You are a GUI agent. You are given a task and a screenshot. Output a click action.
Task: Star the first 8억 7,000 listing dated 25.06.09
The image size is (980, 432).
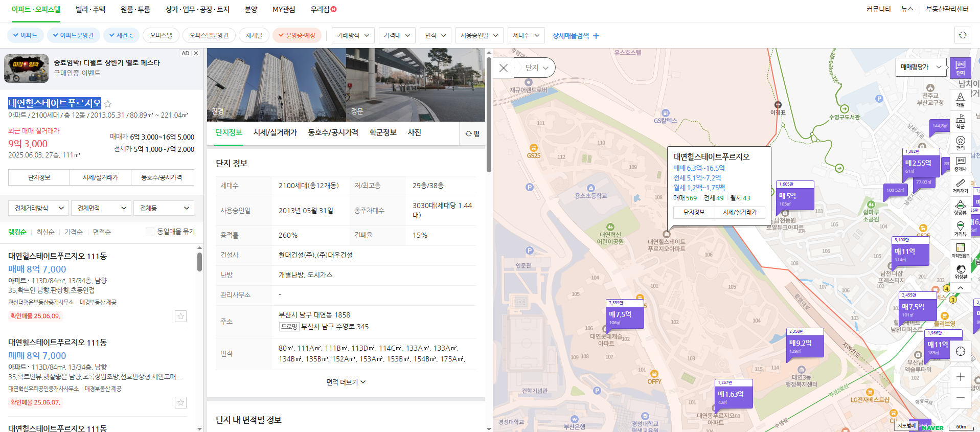(x=180, y=316)
